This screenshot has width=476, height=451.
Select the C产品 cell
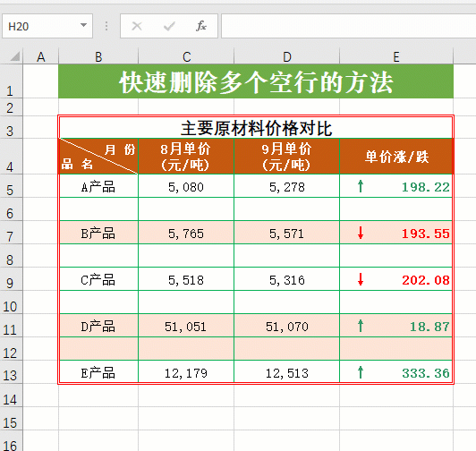(98, 279)
